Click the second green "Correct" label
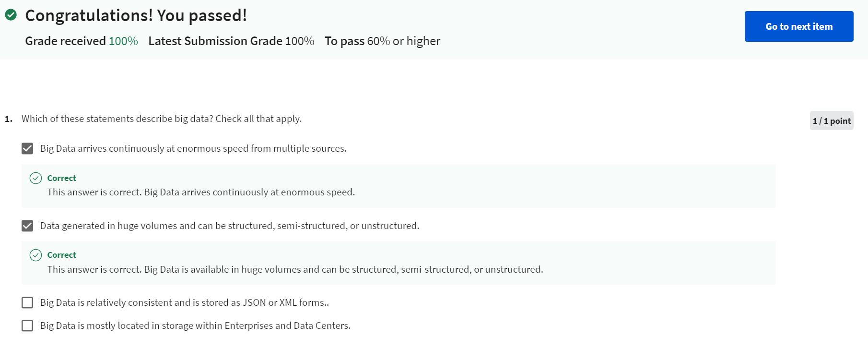Viewport: 868px width, 361px height. point(61,255)
